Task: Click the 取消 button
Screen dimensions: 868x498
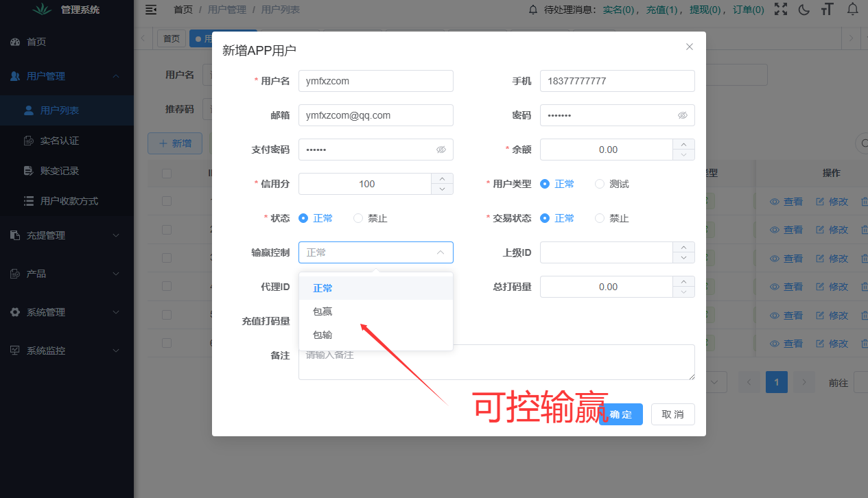Action: pyautogui.click(x=673, y=414)
